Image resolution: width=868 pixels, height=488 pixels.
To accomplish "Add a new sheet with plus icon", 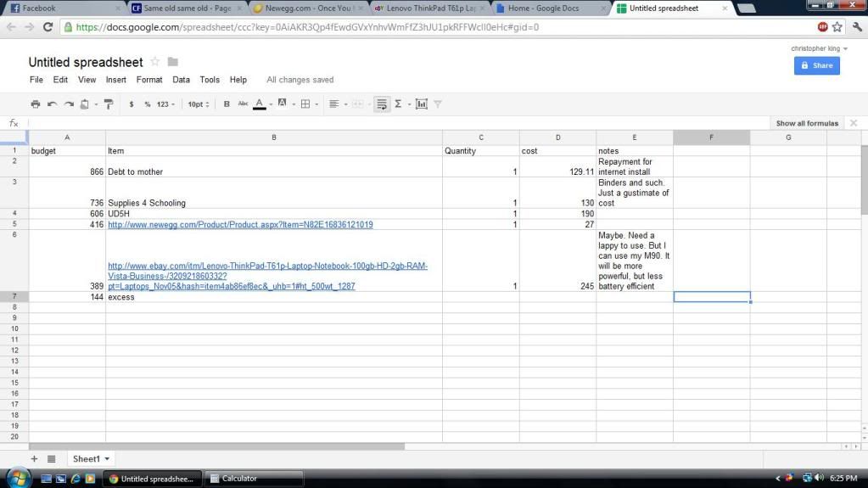I will pos(34,458).
